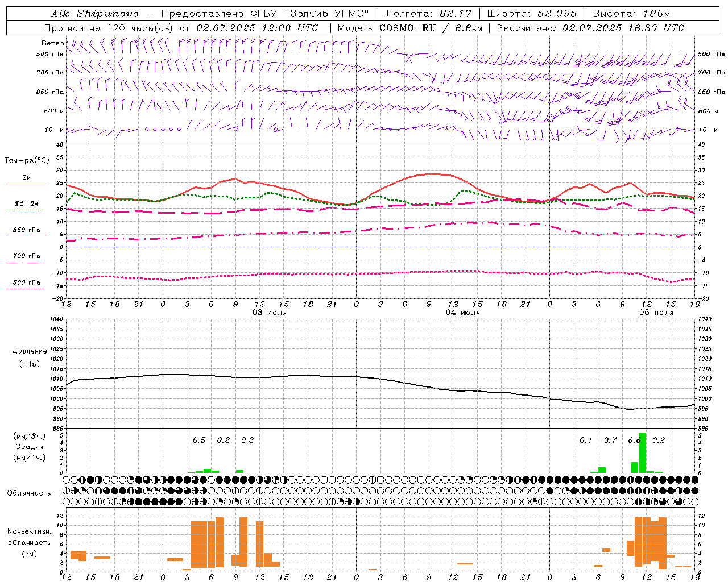Click the "0.3" precipitation value

(247, 440)
